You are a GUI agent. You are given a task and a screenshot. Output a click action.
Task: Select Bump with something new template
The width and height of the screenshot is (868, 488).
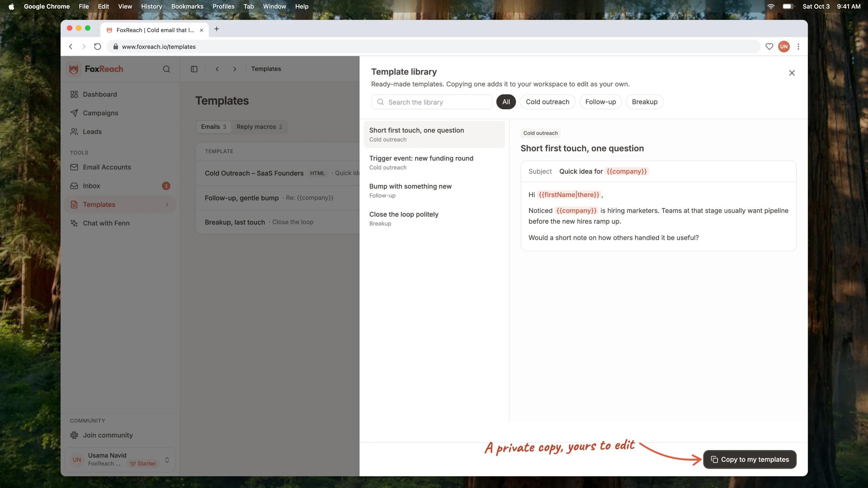[x=434, y=190]
